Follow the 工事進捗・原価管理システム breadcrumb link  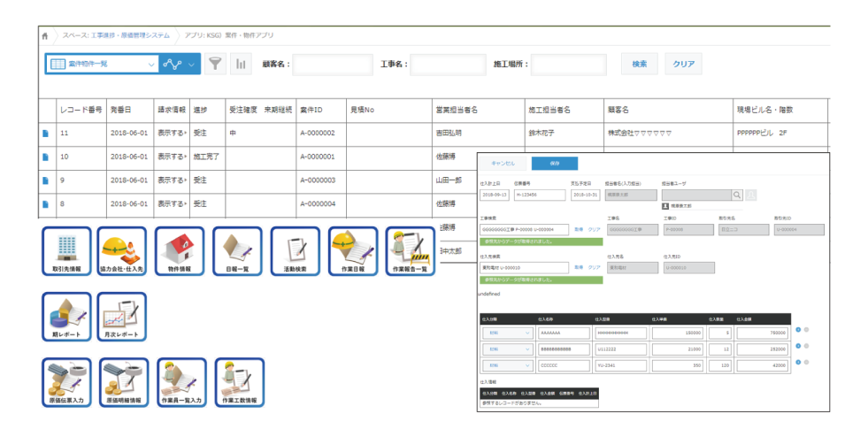(130, 35)
